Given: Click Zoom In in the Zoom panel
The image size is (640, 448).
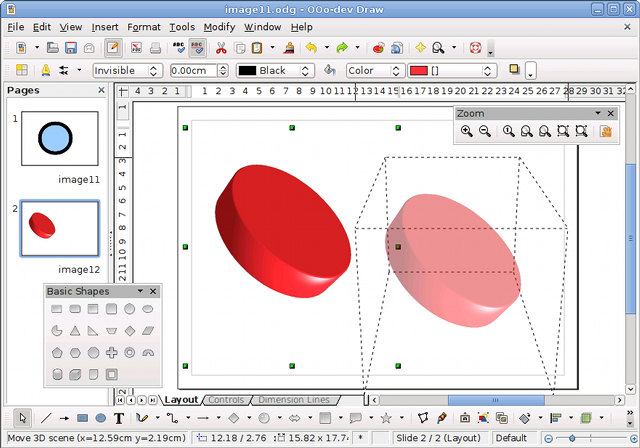Looking at the screenshot, I should point(467,132).
